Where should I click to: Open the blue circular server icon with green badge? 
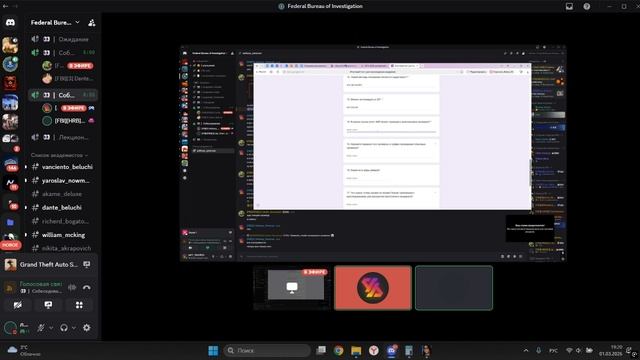(10, 64)
